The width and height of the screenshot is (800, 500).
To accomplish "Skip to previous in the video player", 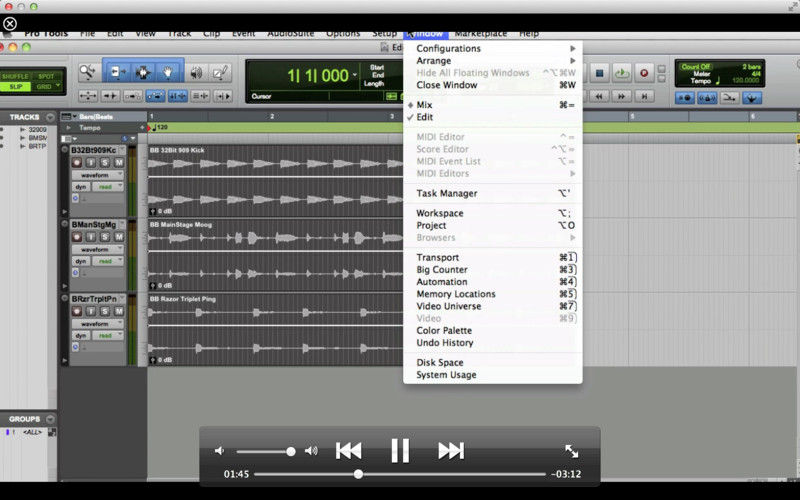I will (348, 451).
